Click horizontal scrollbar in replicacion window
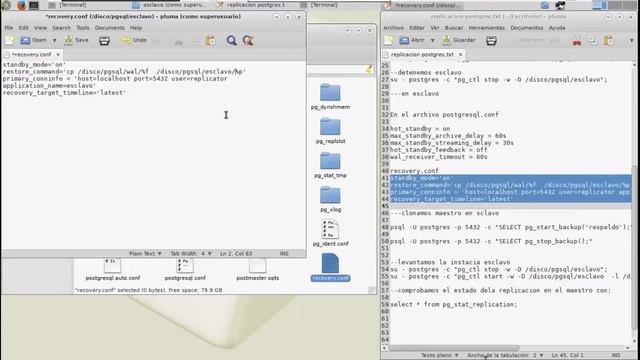The height and width of the screenshot is (360, 640). click(454, 348)
